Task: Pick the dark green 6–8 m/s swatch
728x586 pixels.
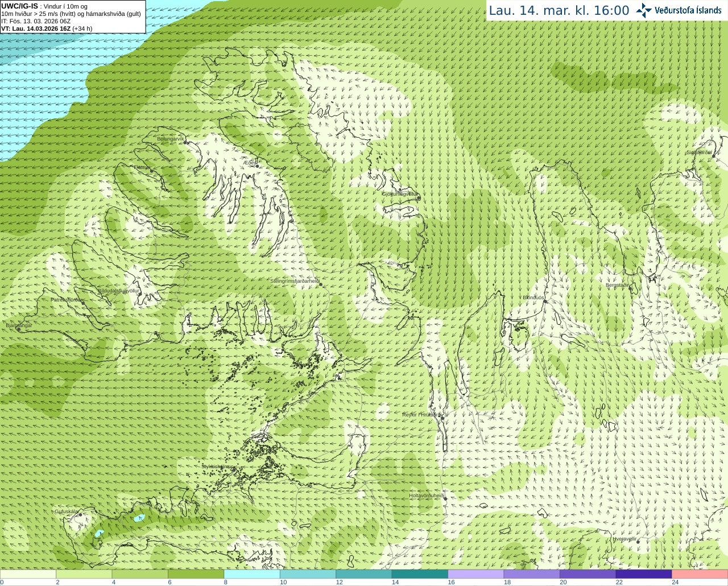Action: [196, 574]
